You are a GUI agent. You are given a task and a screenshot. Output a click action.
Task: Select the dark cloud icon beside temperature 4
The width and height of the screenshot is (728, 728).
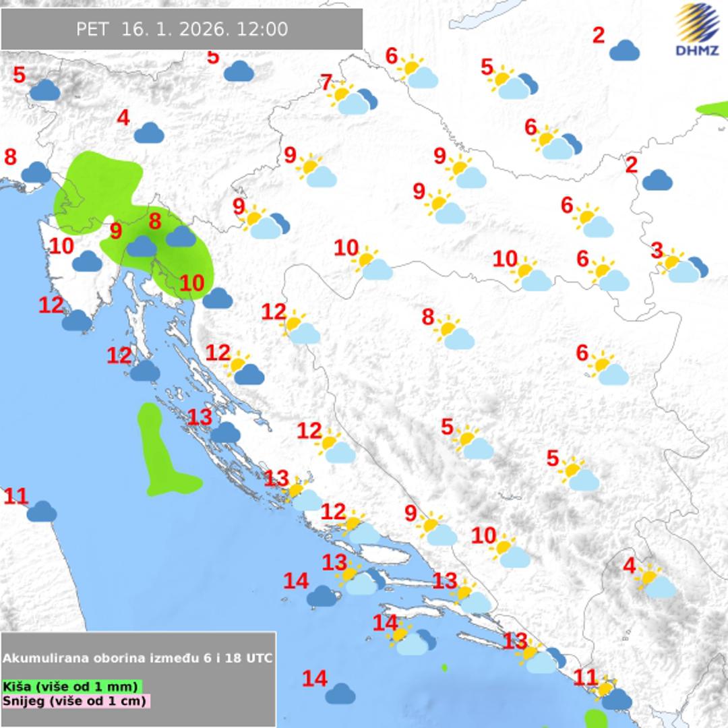coord(149,133)
